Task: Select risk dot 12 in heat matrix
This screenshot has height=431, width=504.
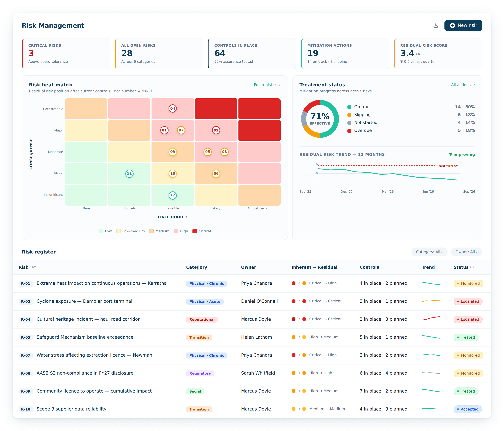Action: point(173,195)
